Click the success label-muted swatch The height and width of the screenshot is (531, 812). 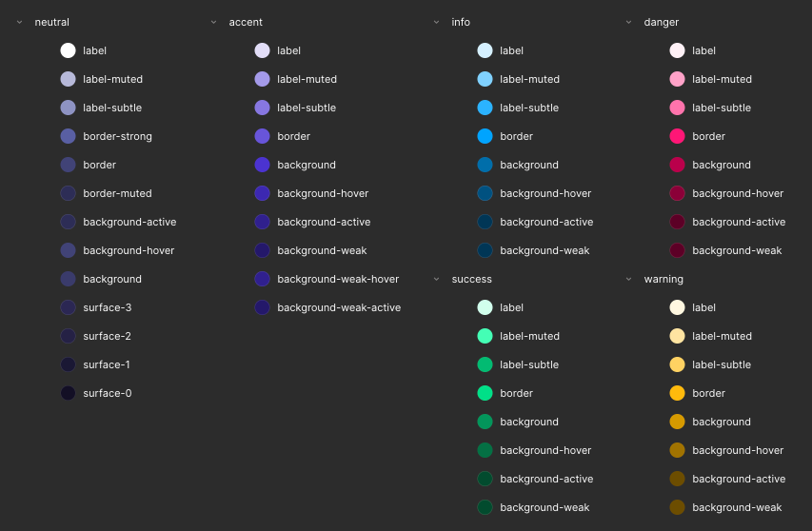(x=485, y=336)
